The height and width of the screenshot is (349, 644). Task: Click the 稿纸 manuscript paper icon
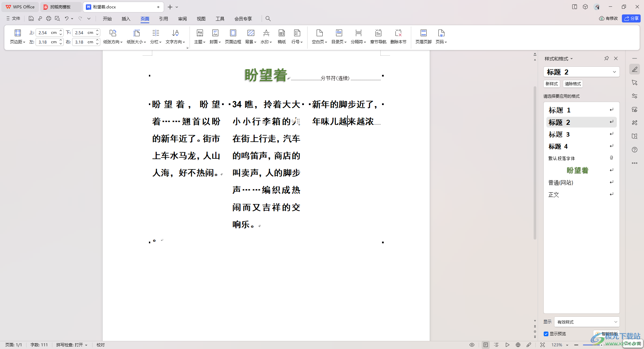pos(282,37)
